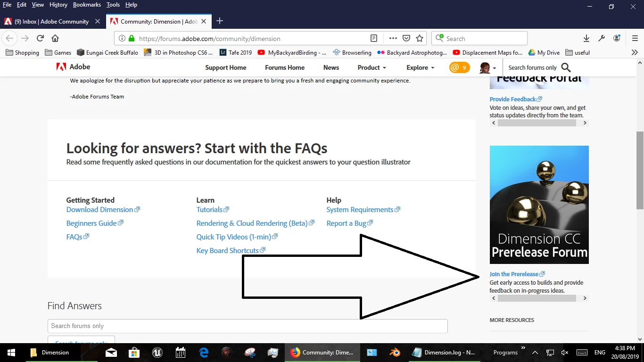Screen dimensions: 644x362
Task: Open Microsoft Edge in taskbar
Action: click(204, 353)
